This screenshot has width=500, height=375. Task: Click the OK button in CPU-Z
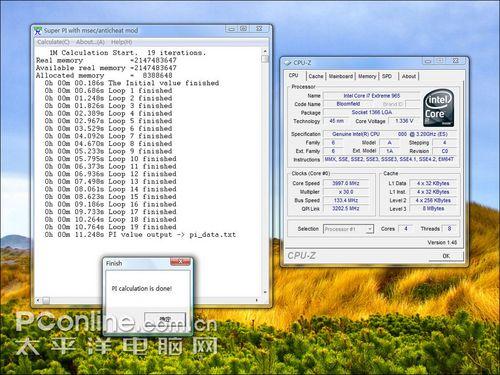pos(446,256)
